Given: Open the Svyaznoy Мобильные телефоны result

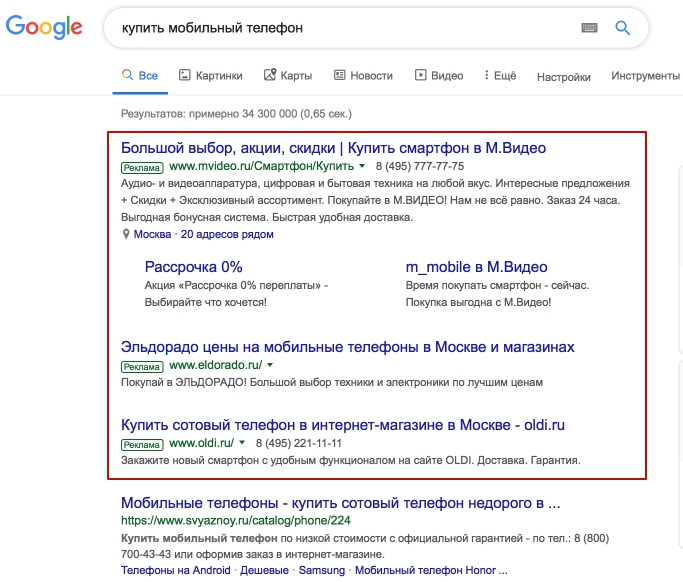Looking at the screenshot, I should (339, 503).
